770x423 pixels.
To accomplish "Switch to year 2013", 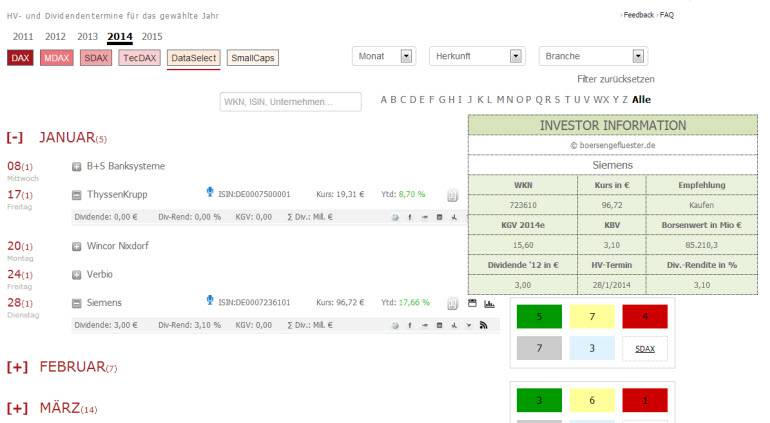I will click(x=87, y=37).
